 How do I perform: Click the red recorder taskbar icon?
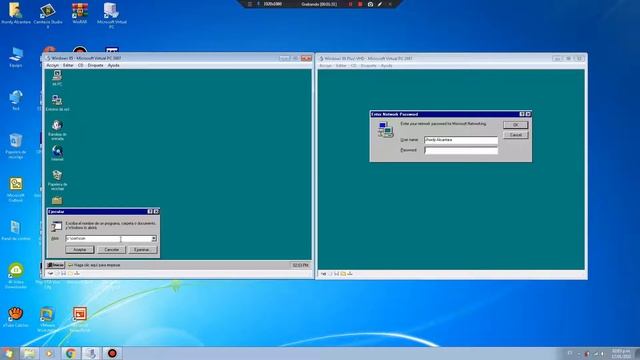112,353
